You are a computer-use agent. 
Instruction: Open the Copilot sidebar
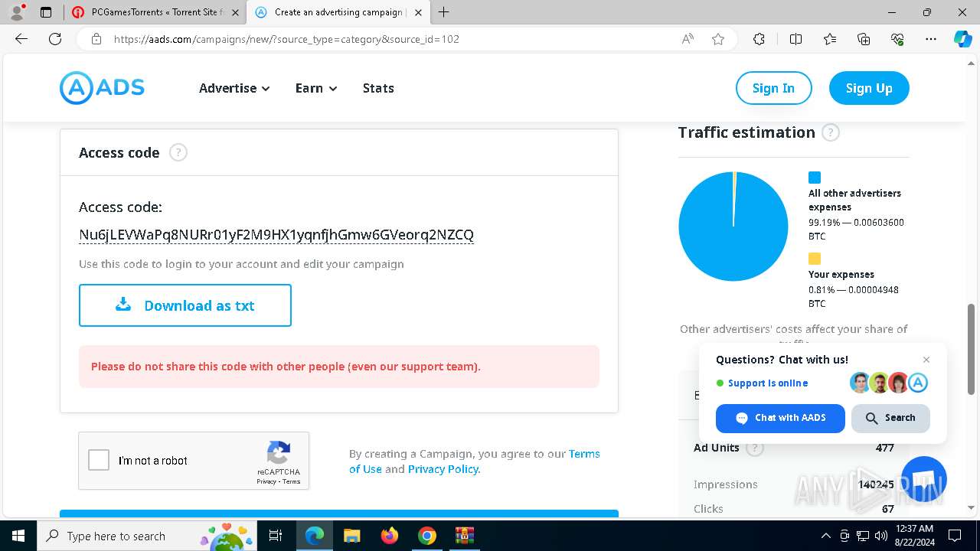click(962, 39)
